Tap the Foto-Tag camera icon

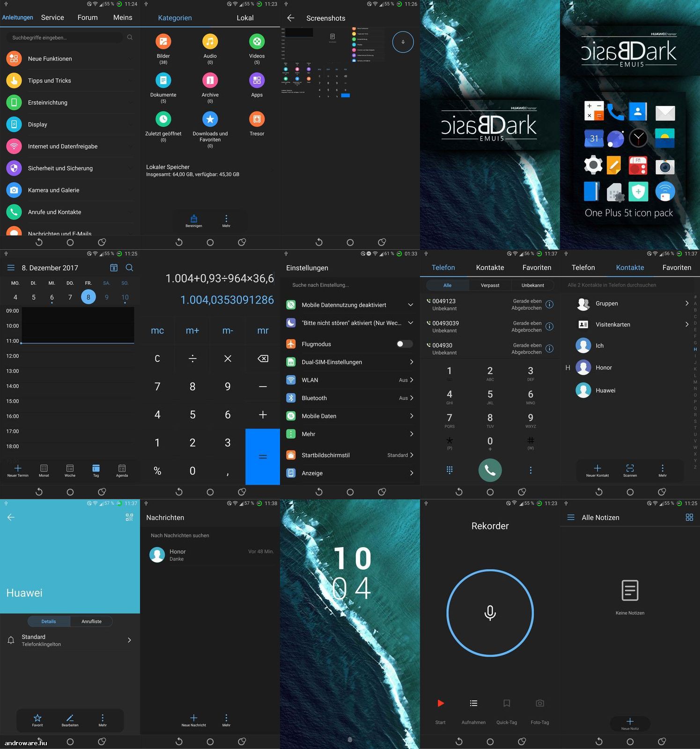pos(540,703)
